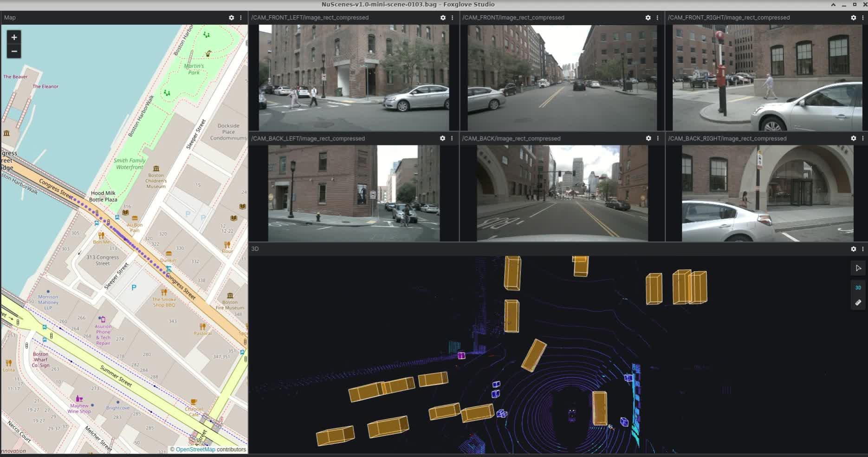Select the measurement ruler tool in the 3D panel
This screenshot has width=868, height=457.
coord(858,302)
